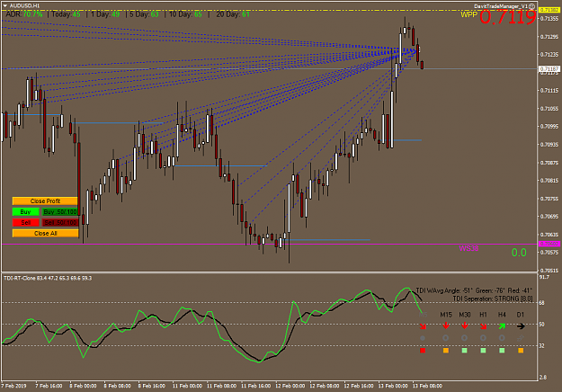Click the green 0.0 profit value

click(519, 253)
